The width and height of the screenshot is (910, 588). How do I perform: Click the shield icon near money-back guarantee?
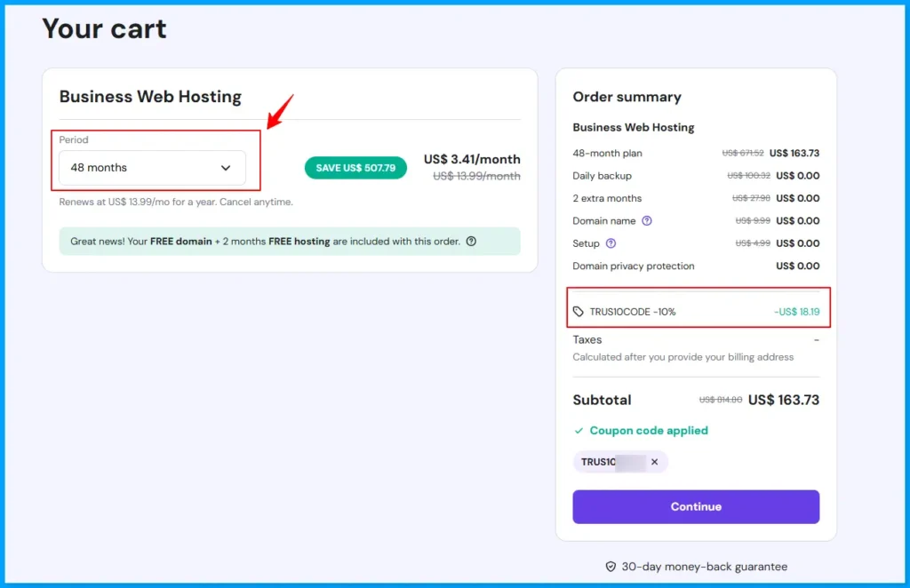click(x=611, y=566)
